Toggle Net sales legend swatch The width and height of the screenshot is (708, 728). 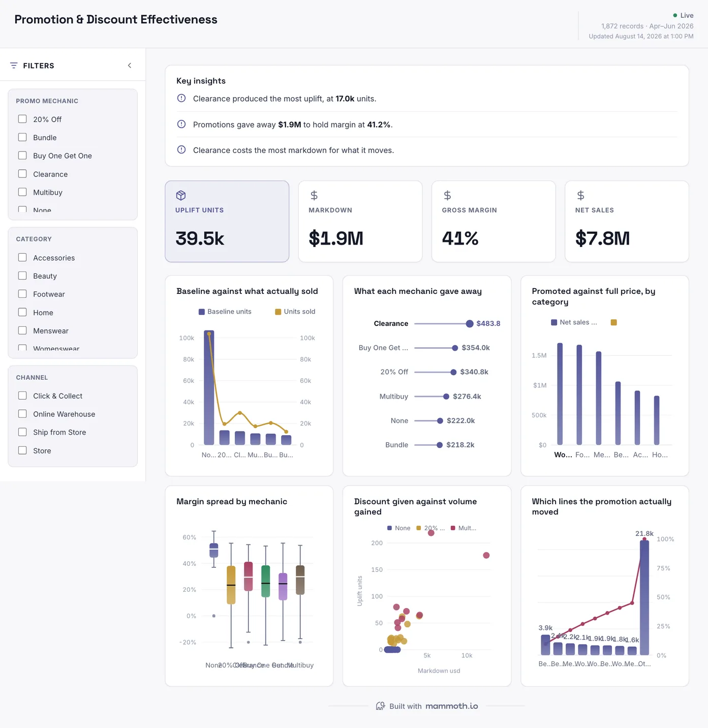pyautogui.click(x=554, y=322)
